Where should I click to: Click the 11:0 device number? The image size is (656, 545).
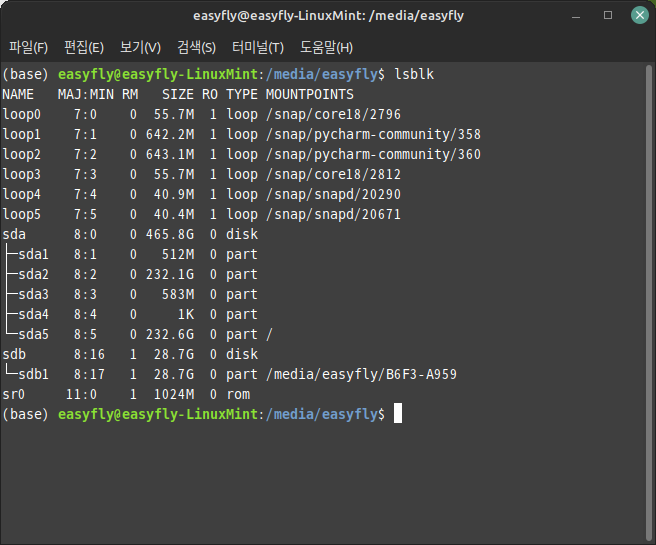tap(82, 394)
